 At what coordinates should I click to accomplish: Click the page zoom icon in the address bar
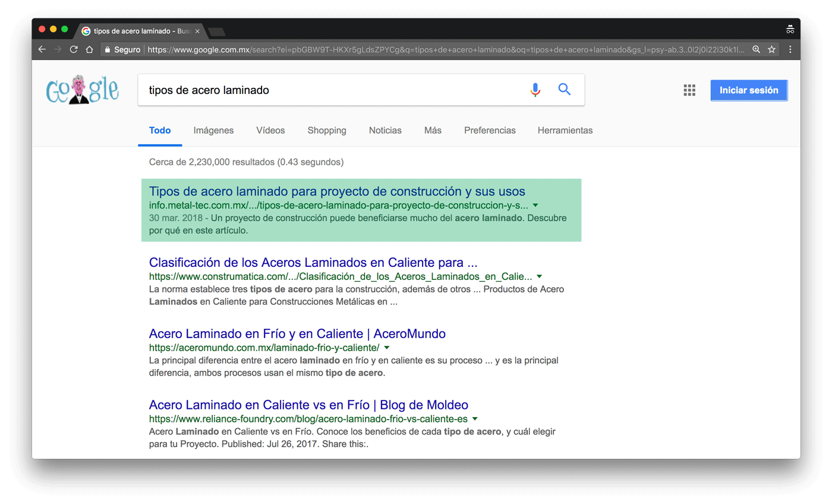755,50
